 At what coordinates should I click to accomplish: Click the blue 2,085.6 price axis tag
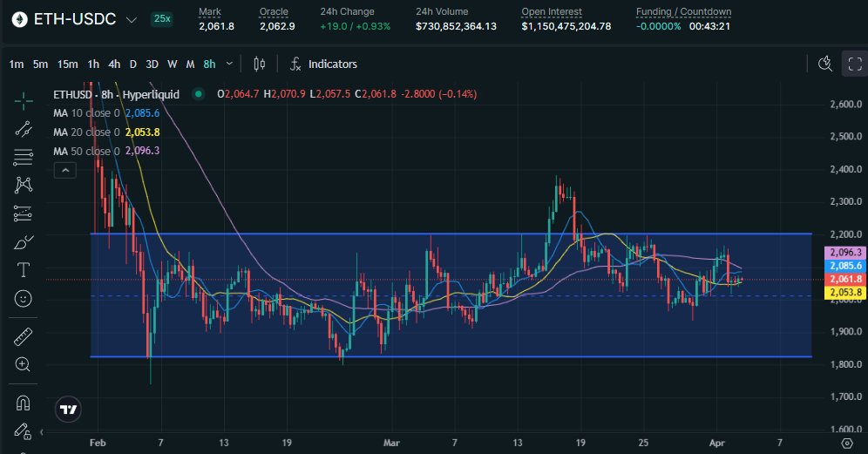point(845,266)
